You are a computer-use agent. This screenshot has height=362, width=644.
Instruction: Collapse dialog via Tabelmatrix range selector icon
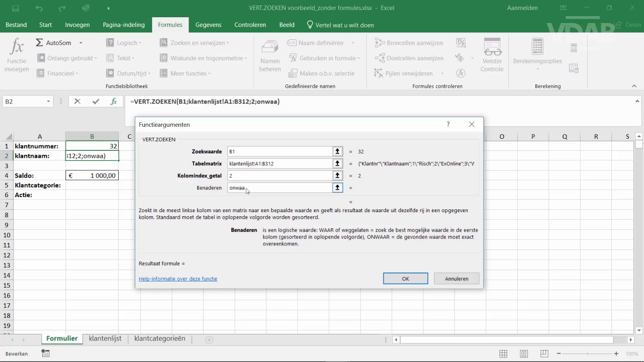[338, 163]
